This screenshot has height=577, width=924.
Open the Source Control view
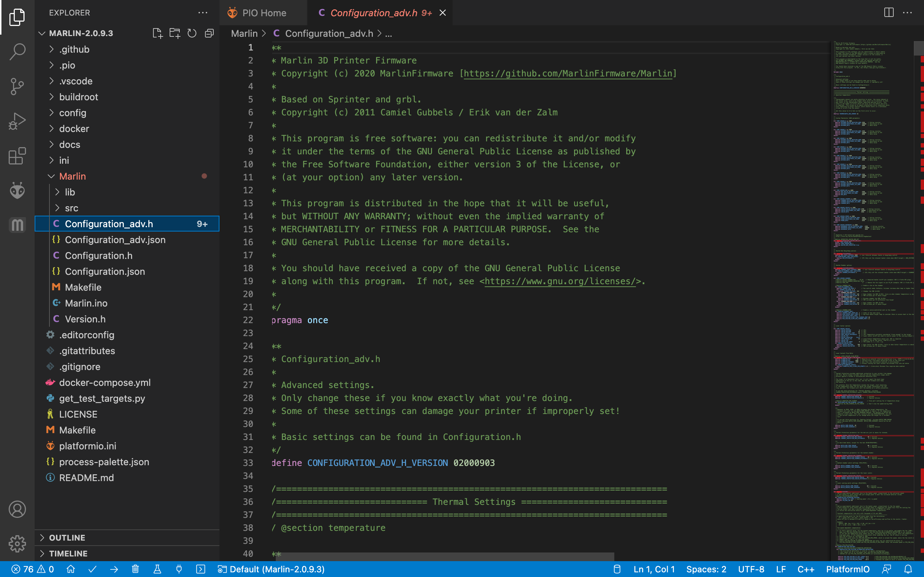pos(17,86)
